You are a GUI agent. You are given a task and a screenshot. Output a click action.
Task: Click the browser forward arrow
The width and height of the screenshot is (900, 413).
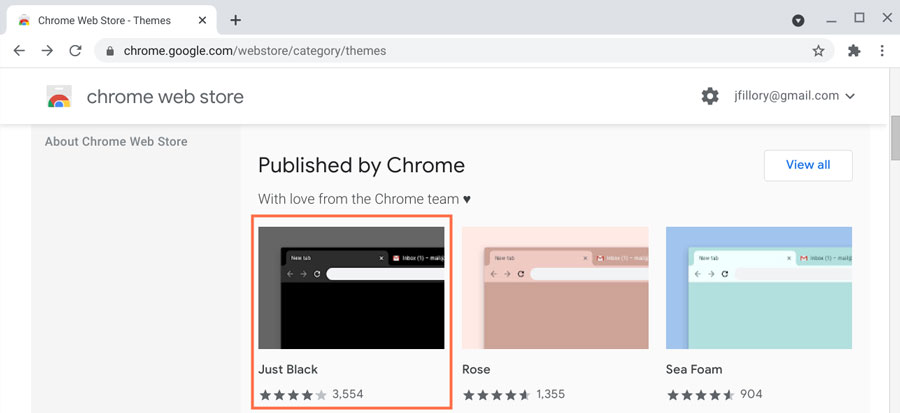coord(47,51)
